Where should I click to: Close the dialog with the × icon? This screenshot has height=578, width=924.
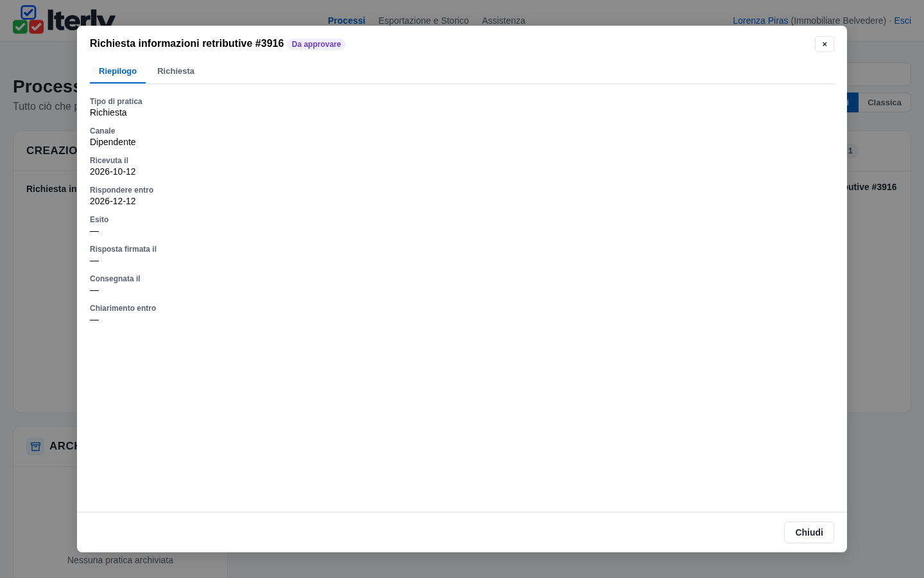(x=825, y=44)
